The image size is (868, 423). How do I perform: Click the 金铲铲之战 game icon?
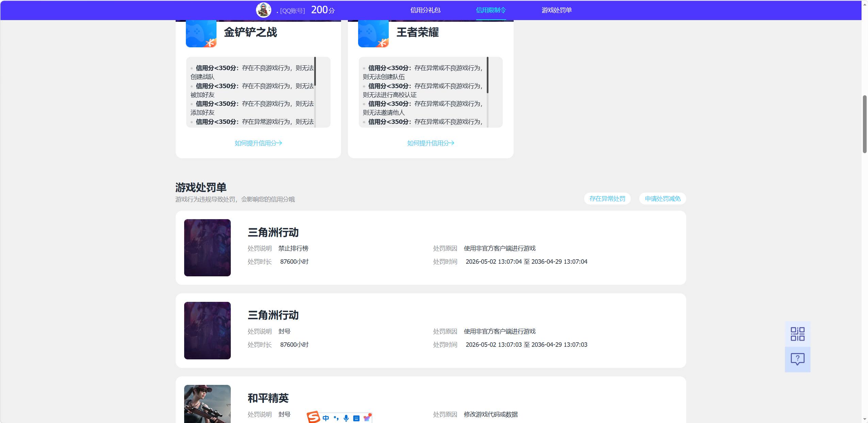point(201,33)
